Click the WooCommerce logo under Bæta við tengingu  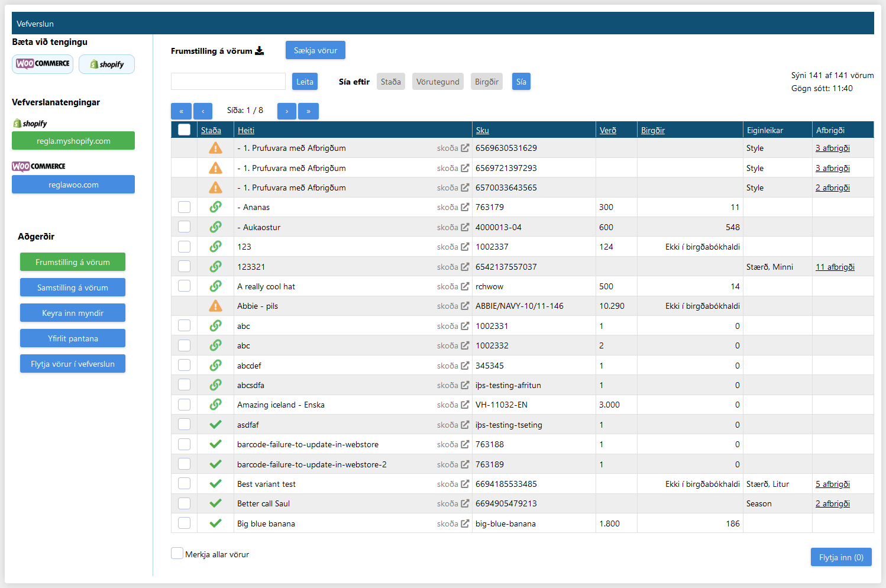coord(42,64)
